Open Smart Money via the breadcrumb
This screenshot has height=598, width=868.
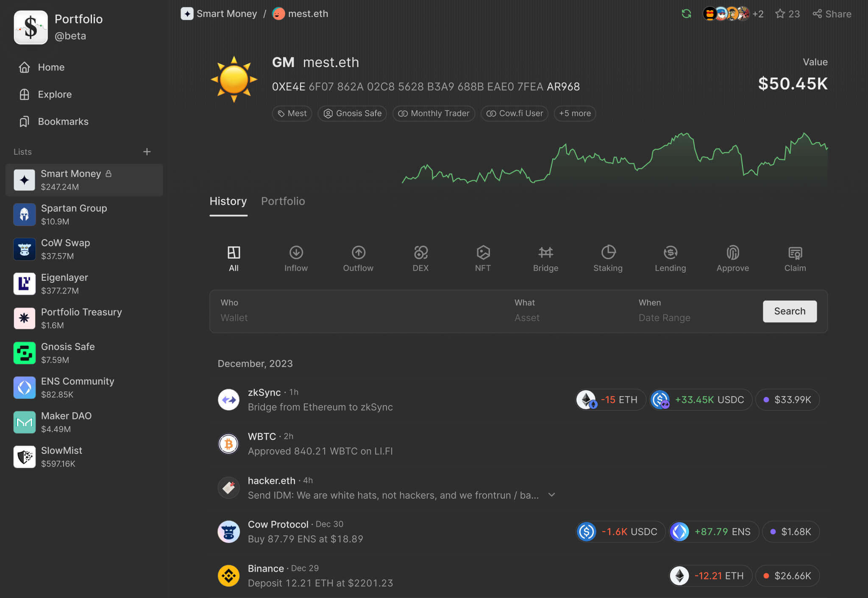227,14
